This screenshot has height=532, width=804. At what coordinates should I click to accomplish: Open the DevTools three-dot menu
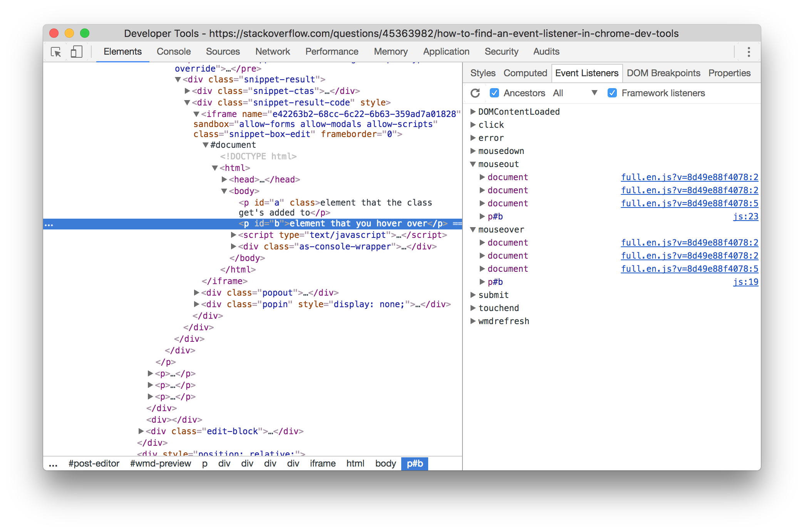(x=749, y=52)
